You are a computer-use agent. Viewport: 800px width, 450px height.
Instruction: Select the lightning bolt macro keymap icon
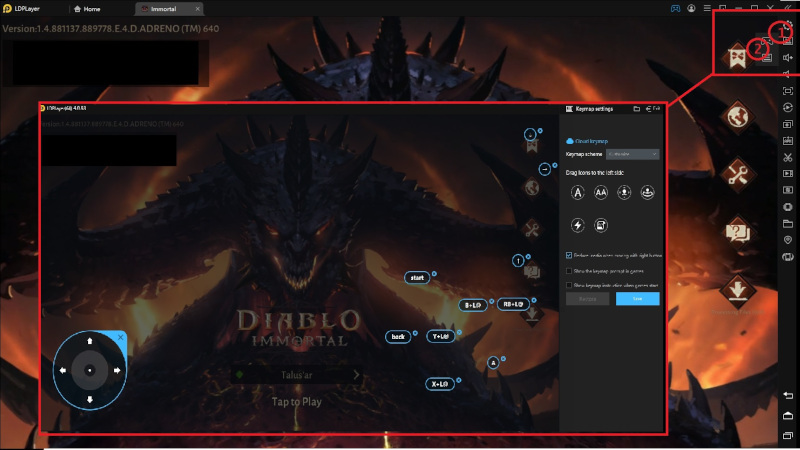pos(578,225)
